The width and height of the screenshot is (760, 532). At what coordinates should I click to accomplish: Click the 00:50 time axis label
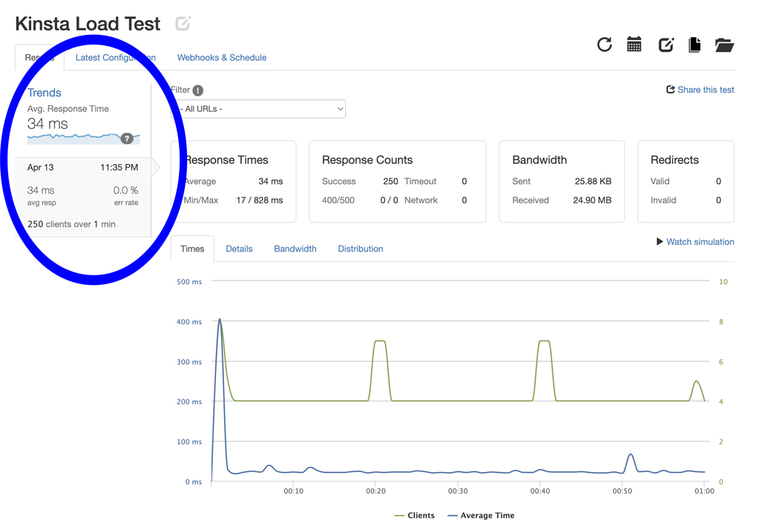622,491
